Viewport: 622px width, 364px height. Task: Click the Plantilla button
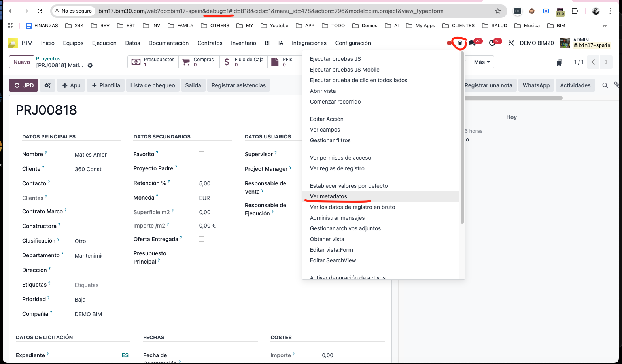point(106,85)
